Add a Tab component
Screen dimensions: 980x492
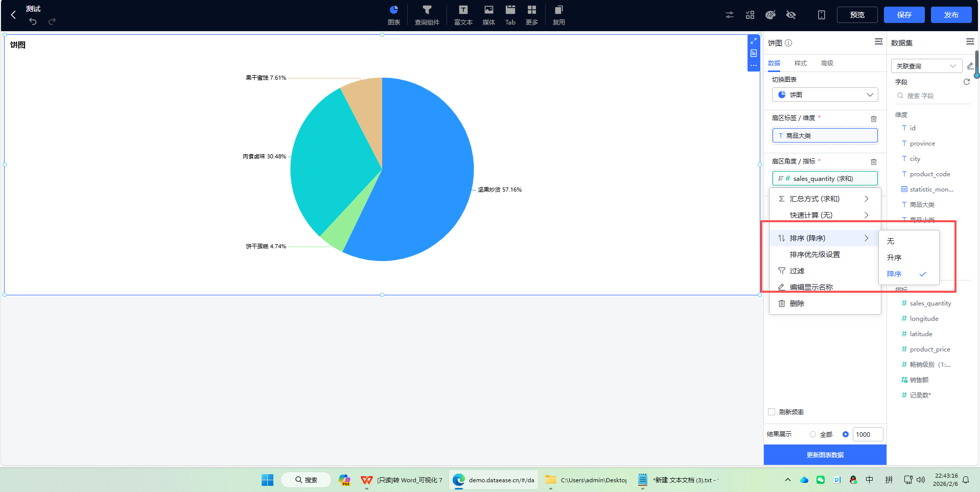pos(510,15)
